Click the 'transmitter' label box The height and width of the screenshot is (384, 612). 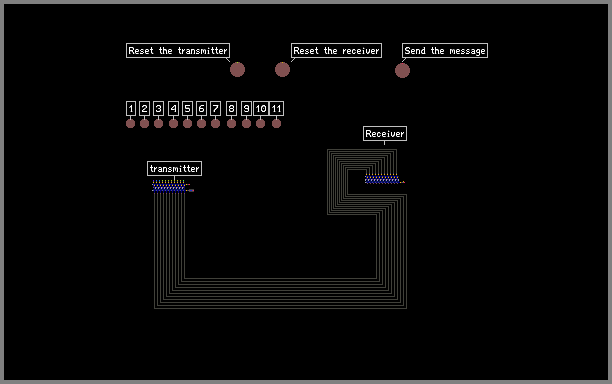pyautogui.click(x=174, y=169)
